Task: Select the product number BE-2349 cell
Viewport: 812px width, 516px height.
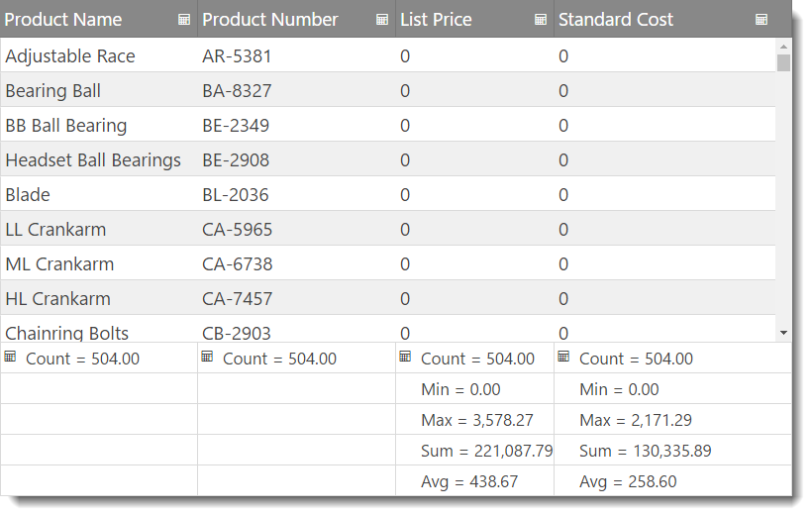Action: pos(236,126)
